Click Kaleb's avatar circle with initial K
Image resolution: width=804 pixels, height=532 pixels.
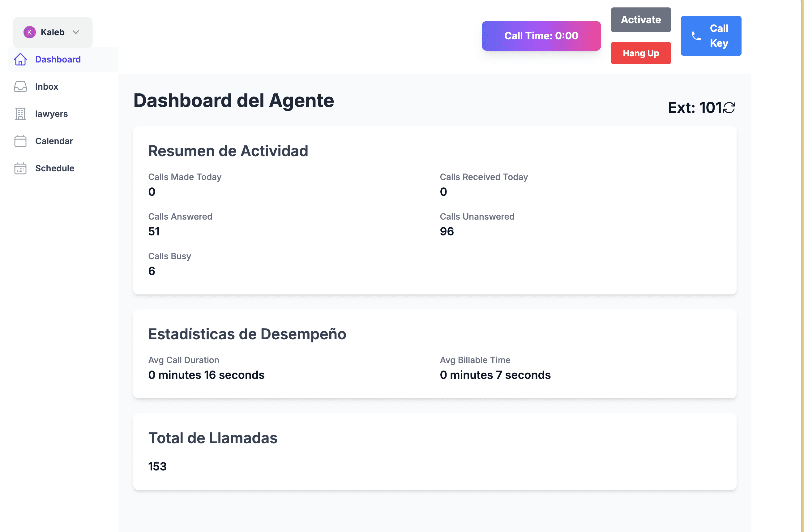pos(30,32)
